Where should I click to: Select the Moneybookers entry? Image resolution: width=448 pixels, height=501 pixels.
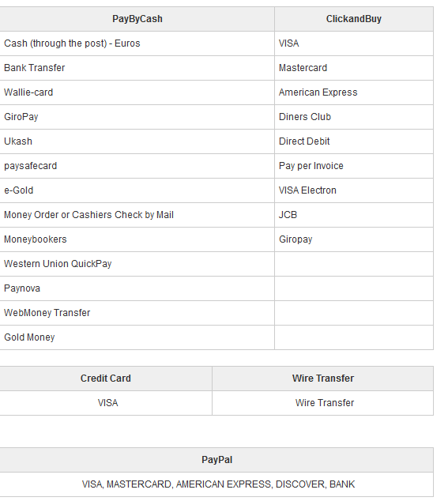(35, 239)
